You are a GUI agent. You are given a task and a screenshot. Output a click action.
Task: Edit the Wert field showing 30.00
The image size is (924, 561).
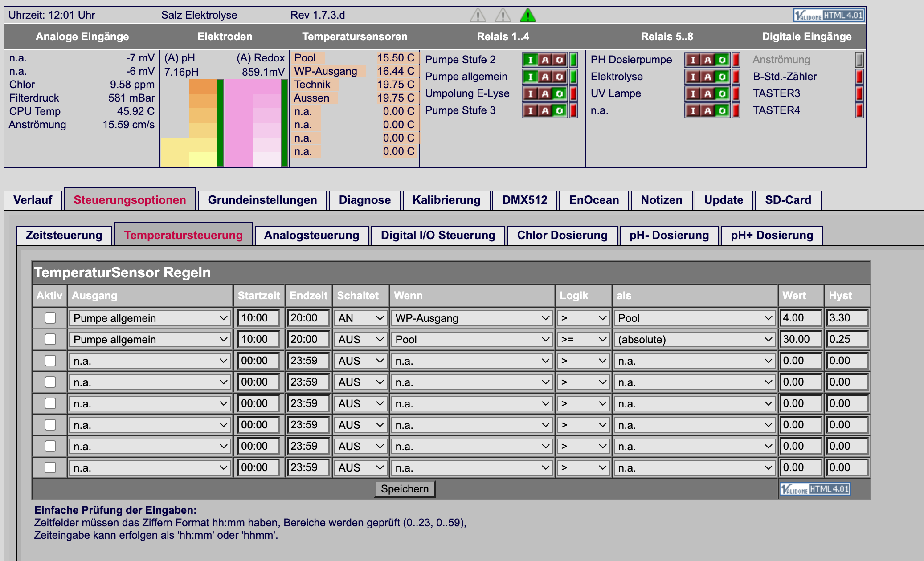pyautogui.click(x=801, y=339)
